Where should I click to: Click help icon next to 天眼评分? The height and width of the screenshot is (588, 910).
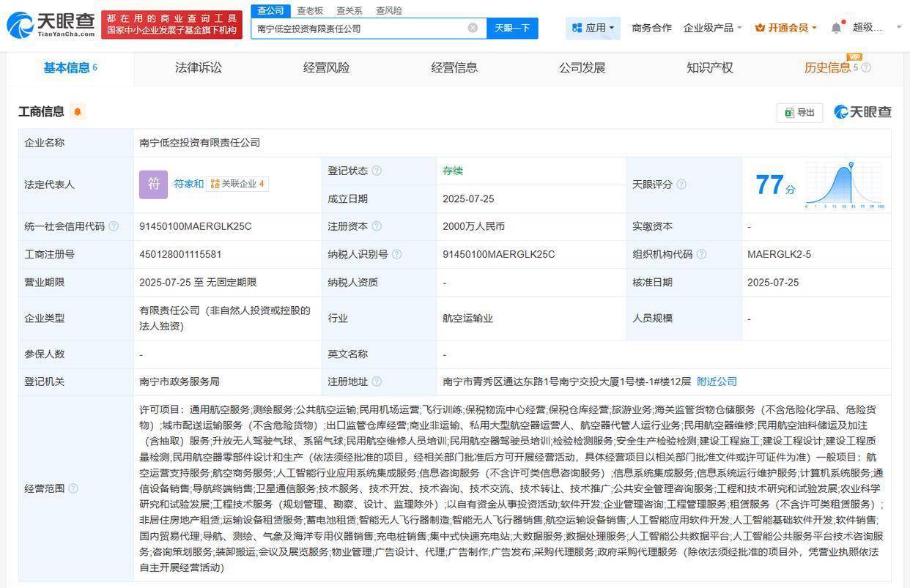(681, 185)
